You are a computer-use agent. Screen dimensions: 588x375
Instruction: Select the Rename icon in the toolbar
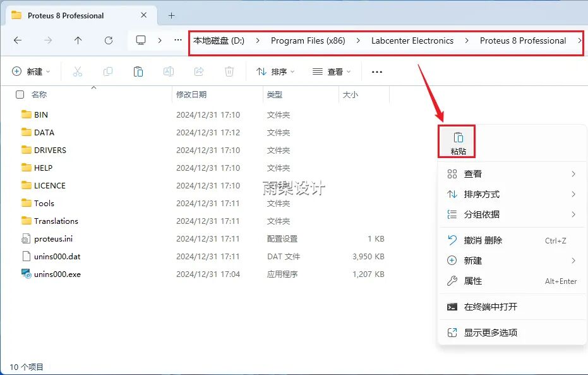tap(169, 71)
